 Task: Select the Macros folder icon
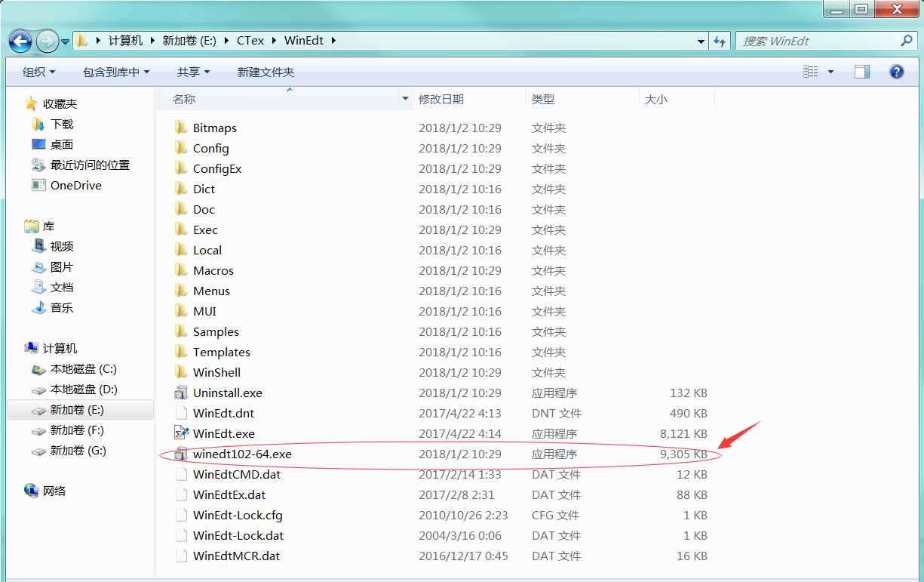click(181, 270)
